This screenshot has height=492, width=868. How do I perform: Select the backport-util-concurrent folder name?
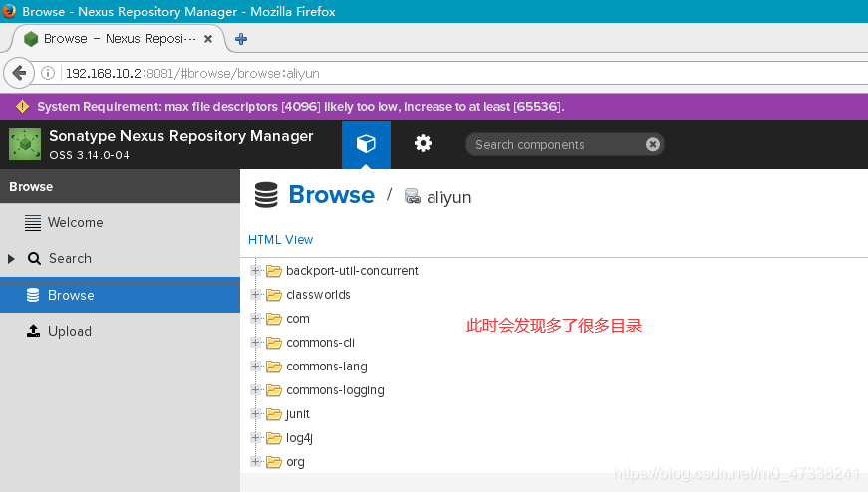[352, 271]
